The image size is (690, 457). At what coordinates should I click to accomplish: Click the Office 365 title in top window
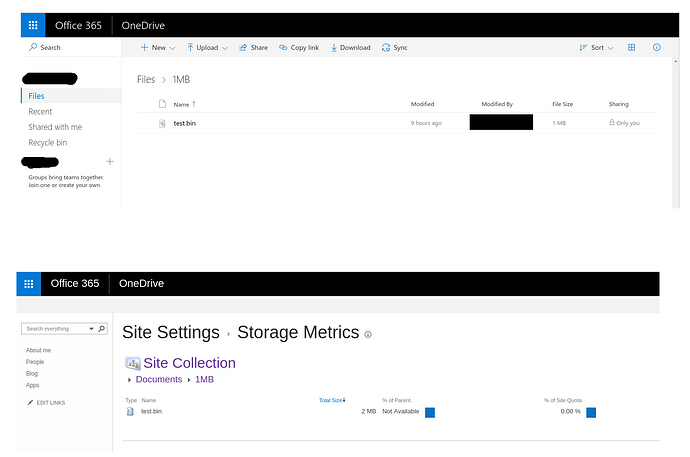[78, 26]
